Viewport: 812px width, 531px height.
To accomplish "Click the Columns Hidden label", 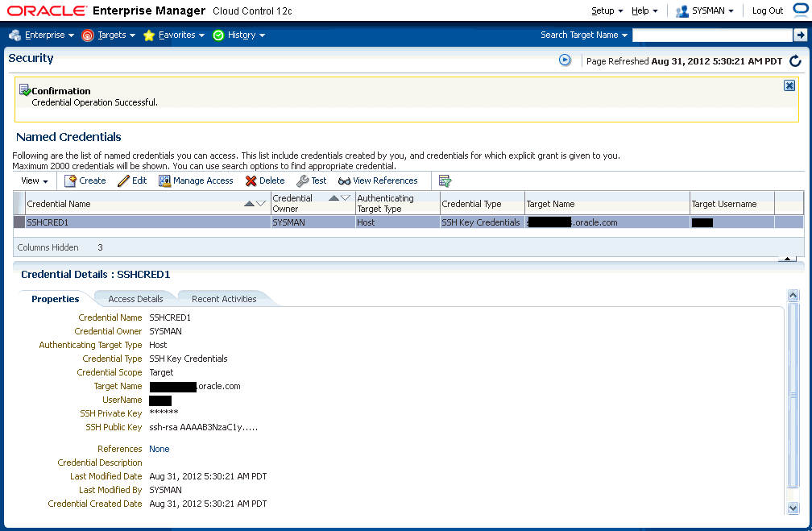I will click(48, 247).
